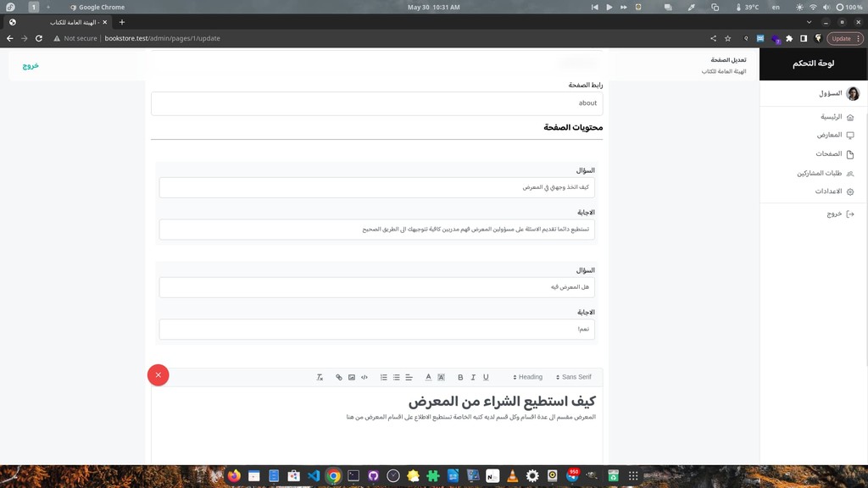Screen dimensions: 868x488
Task: Open طلبات المشاركين requests in sidebar
Action: coord(820,173)
